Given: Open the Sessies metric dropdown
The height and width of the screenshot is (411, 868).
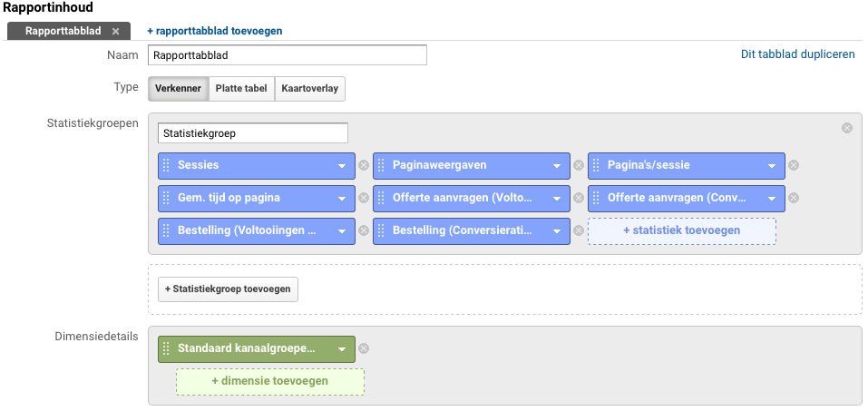Looking at the screenshot, I should point(342,166).
